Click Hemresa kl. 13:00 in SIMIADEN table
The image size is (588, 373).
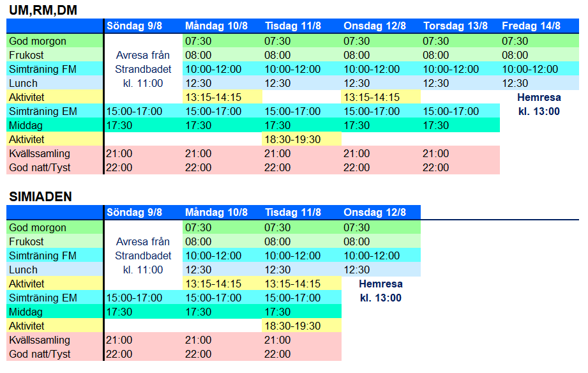click(x=381, y=291)
